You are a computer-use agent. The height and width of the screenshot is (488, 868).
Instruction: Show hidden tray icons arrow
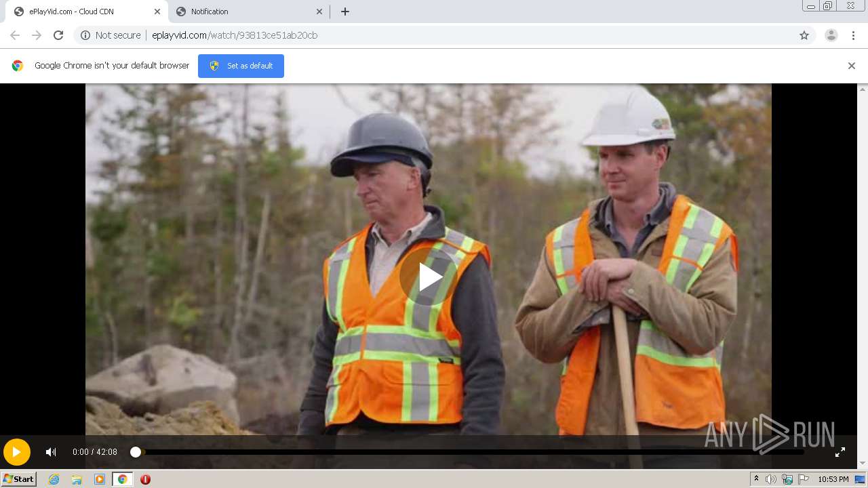[x=756, y=479]
